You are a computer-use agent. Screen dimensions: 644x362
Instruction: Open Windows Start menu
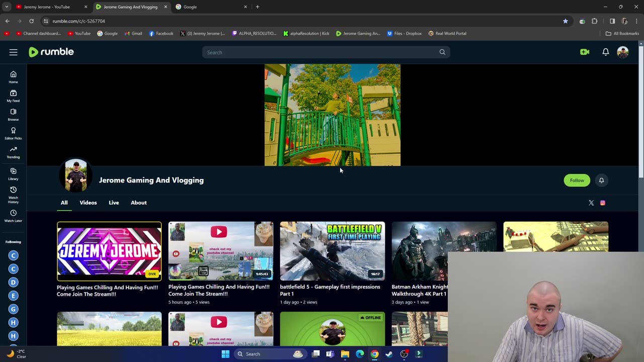coord(225,354)
